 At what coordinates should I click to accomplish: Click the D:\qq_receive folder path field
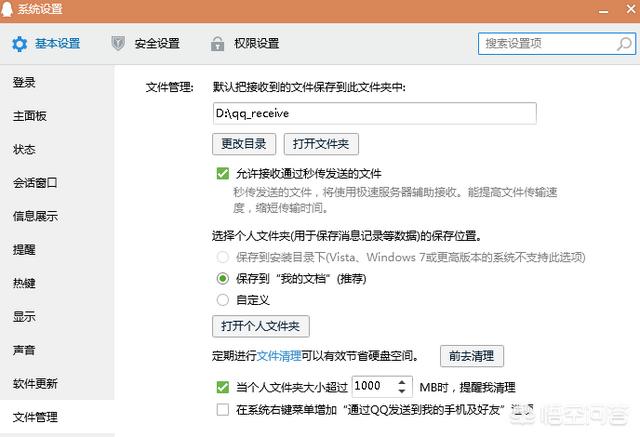[x=374, y=113]
